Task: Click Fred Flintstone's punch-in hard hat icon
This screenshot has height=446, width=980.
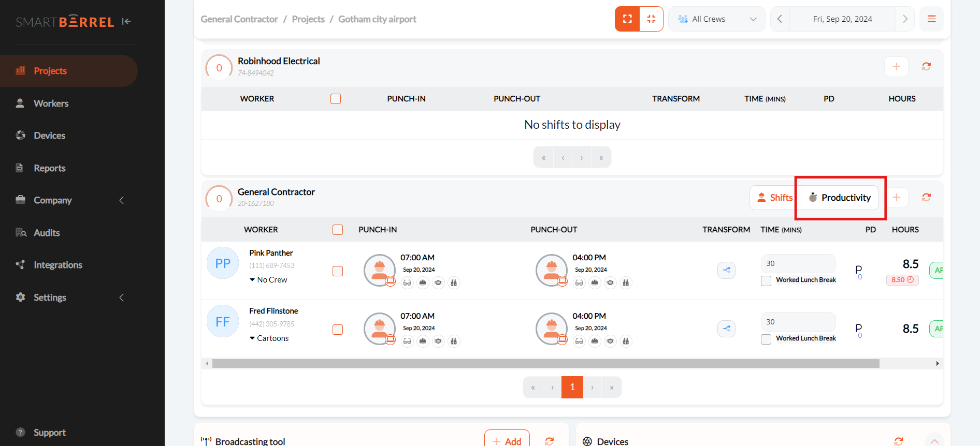Action: (x=423, y=341)
